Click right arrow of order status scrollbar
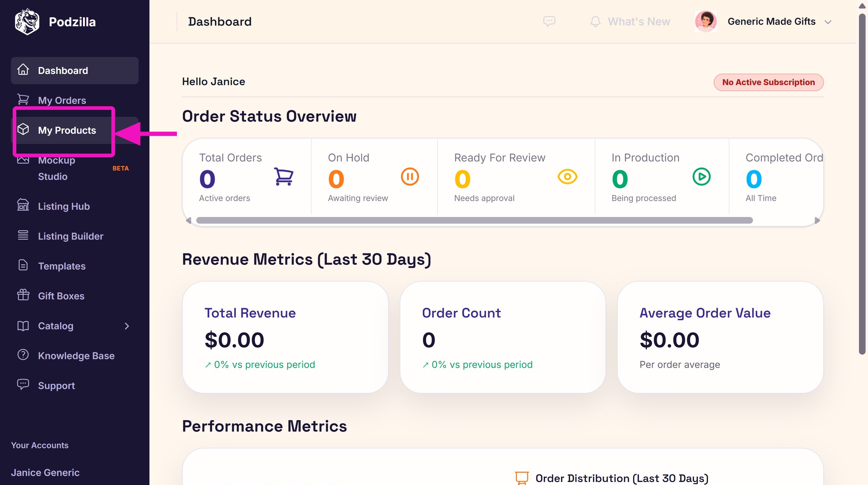The width and height of the screenshot is (868, 485). (817, 221)
